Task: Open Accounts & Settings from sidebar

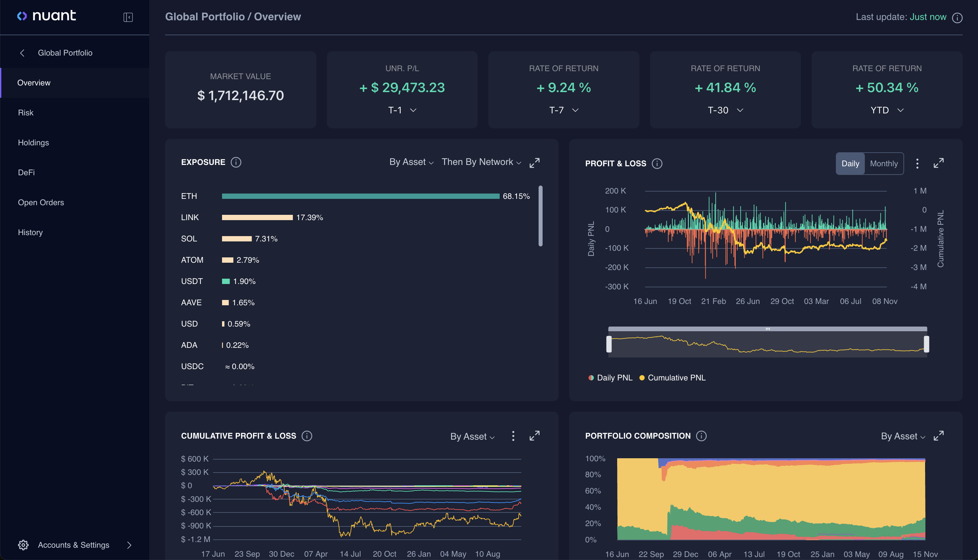Action: [x=74, y=545]
